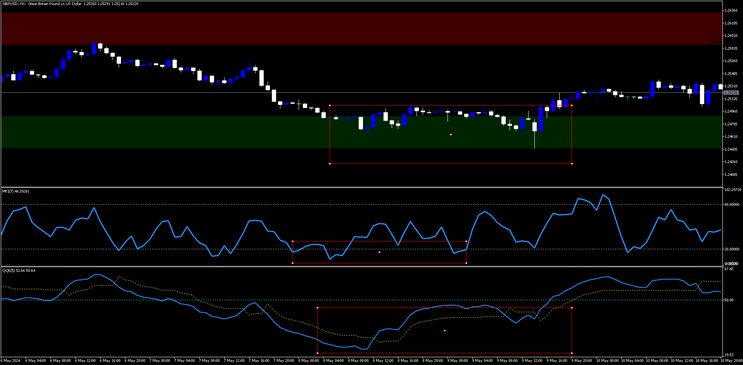Click the center anchor point of the MFI rectangle
743x365 pixels.
380,252
